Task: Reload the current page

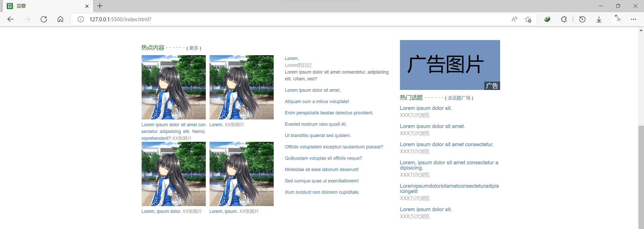Action: coord(44,19)
